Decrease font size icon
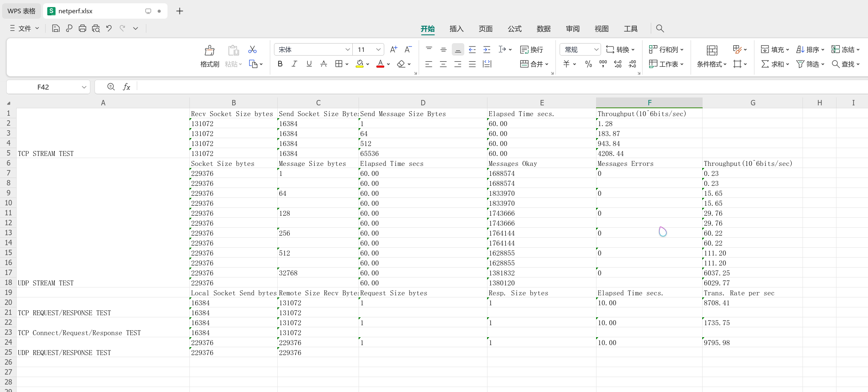The image size is (868, 392). [x=408, y=49]
